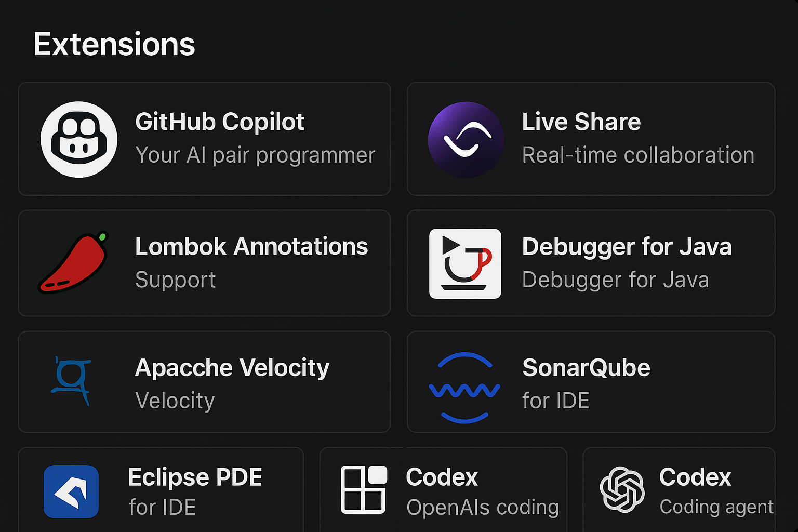The image size is (798, 532).
Task: Click the Real-time collaboration subtitle
Action: click(638, 155)
